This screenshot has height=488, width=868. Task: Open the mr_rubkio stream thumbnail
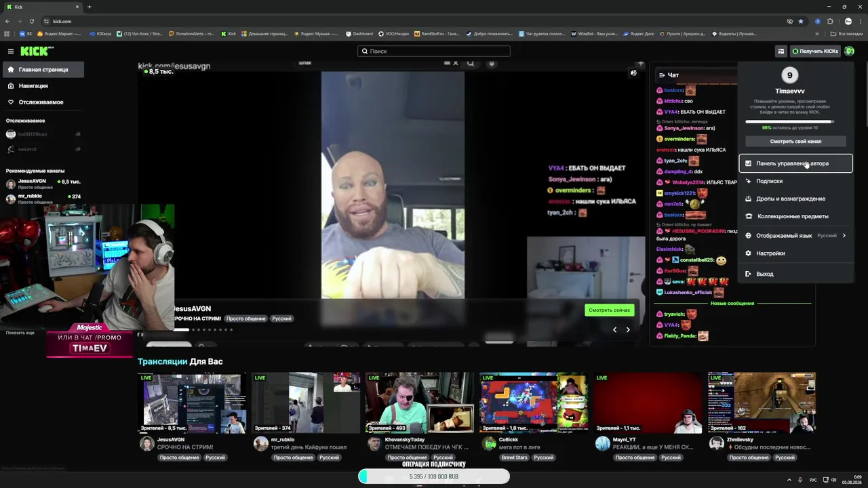[x=306, y=403]
